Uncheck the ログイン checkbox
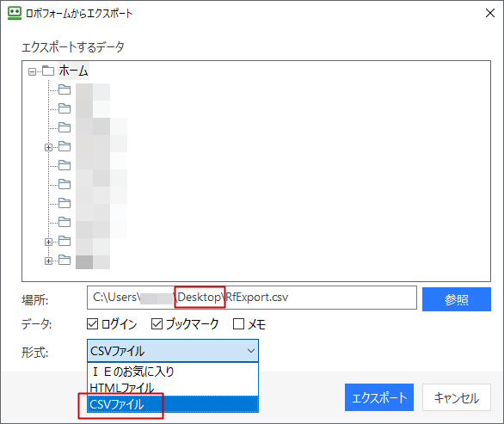Image resolution: width=504 pixels, height=424 pixels. [x=93, y=323]
